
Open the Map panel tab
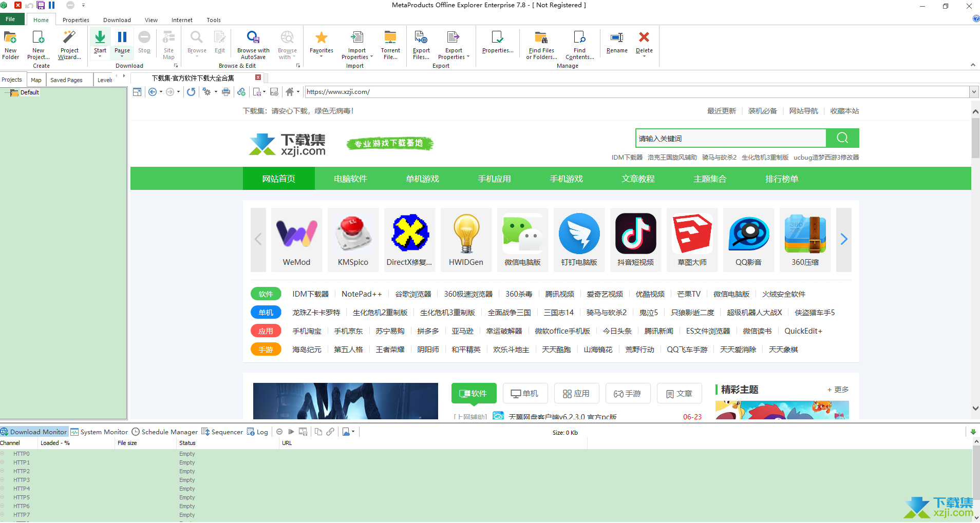click(x=36, y=80)
